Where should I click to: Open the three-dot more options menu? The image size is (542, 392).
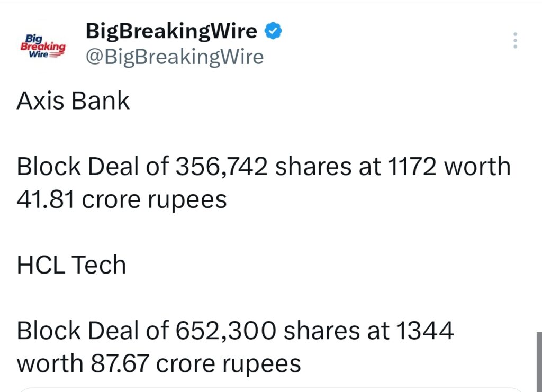click(x=514, y=41)
